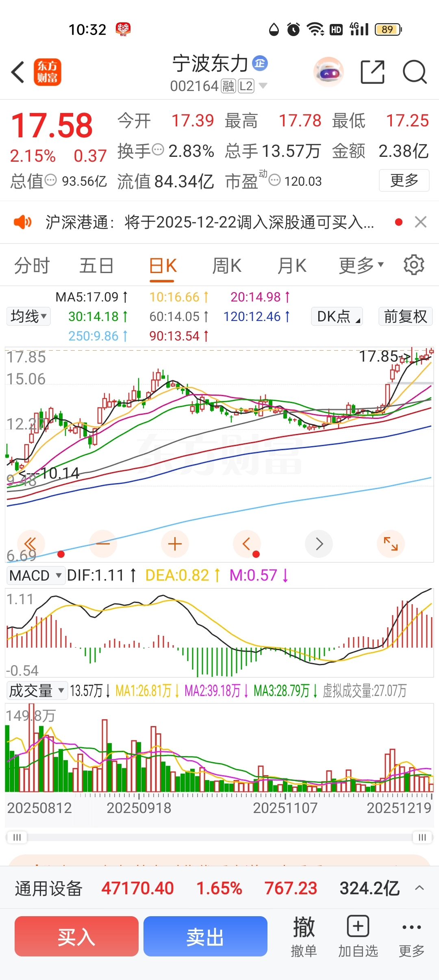The height and width of the screenshot is (980, 439).
Task: Switch to the 月K tab
Action: (x=292, y=266)
